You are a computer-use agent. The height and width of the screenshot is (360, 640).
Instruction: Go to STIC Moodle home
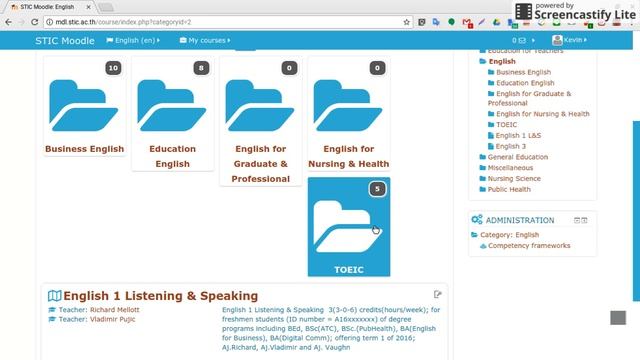[x=64, y=40]
